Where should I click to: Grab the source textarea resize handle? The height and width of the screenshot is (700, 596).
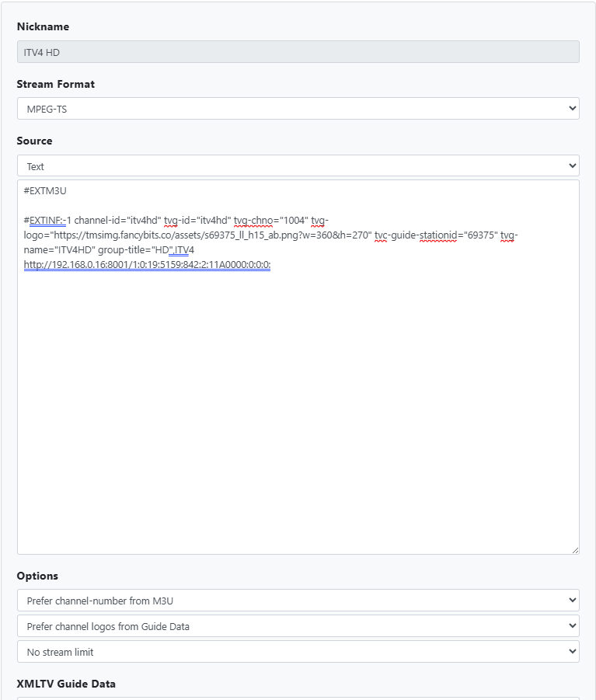click(x=574, y=549)
